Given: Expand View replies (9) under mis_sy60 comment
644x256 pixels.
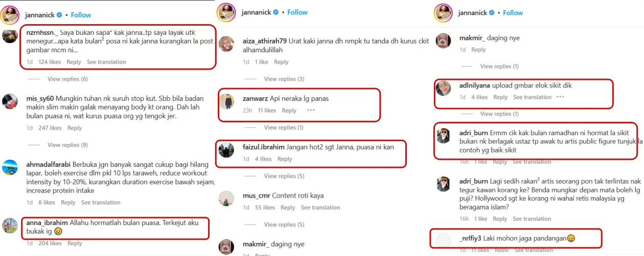Looking at the screenshot, I should (67, 145).
